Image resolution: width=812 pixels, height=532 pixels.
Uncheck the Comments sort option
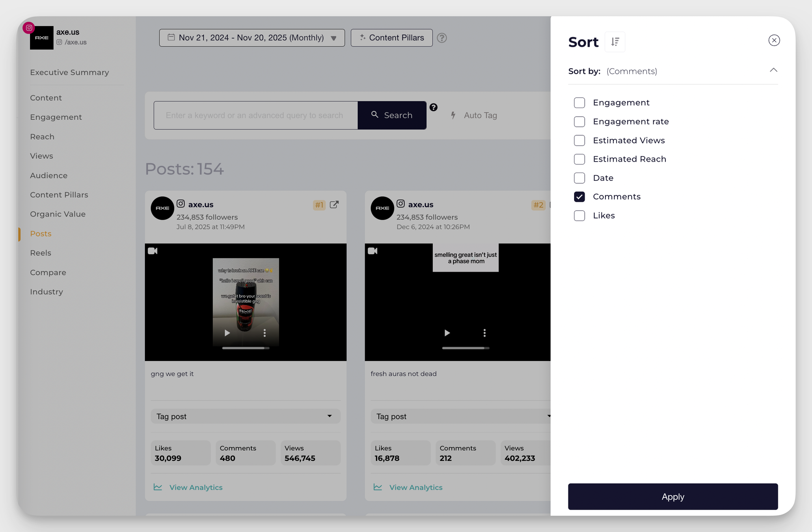(579, 197)
